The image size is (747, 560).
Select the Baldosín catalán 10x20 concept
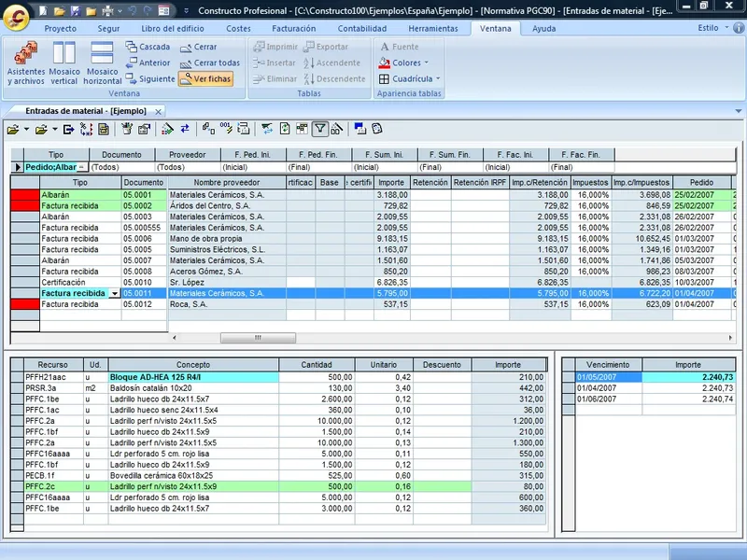pyautogui.click(x=193, y=388)
